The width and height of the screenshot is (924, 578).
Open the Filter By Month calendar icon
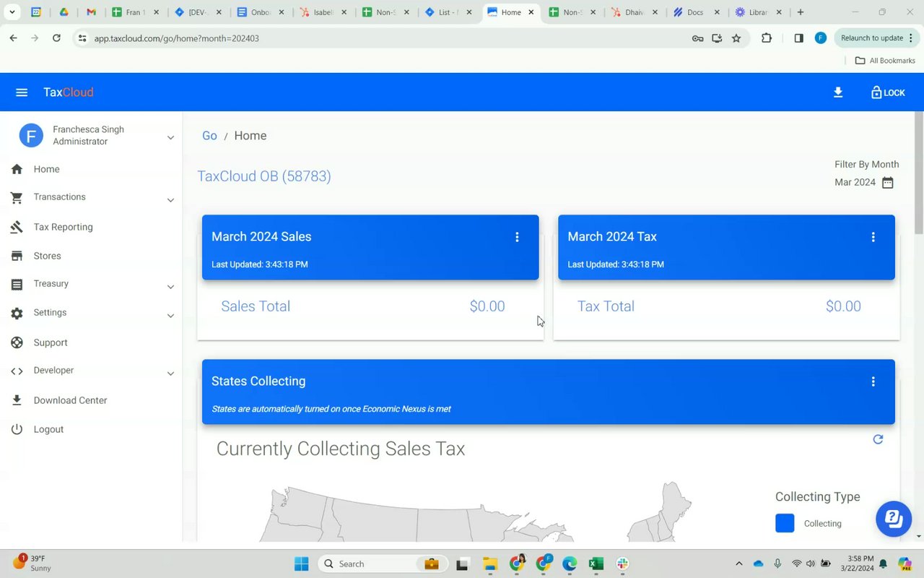pyautogui.click(x=888, y=183)
